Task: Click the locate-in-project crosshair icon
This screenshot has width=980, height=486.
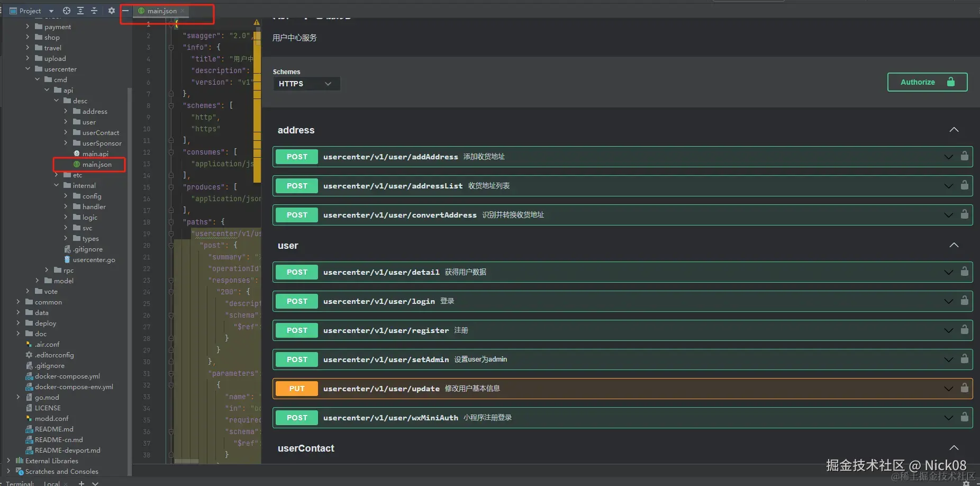Action: click(67, 11)
